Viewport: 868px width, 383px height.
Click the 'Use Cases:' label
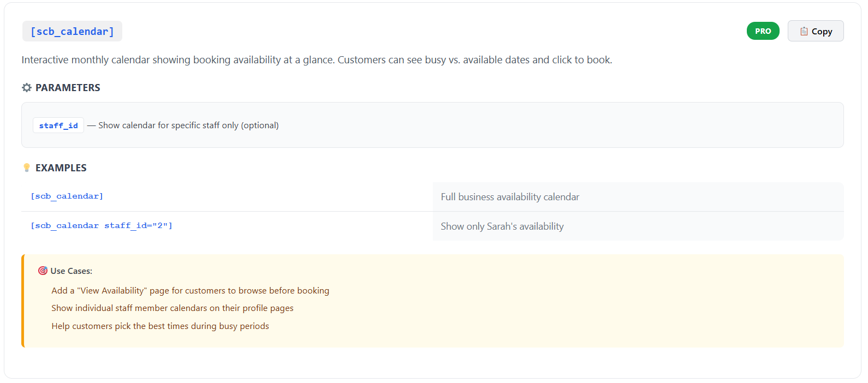click(72, 271)
